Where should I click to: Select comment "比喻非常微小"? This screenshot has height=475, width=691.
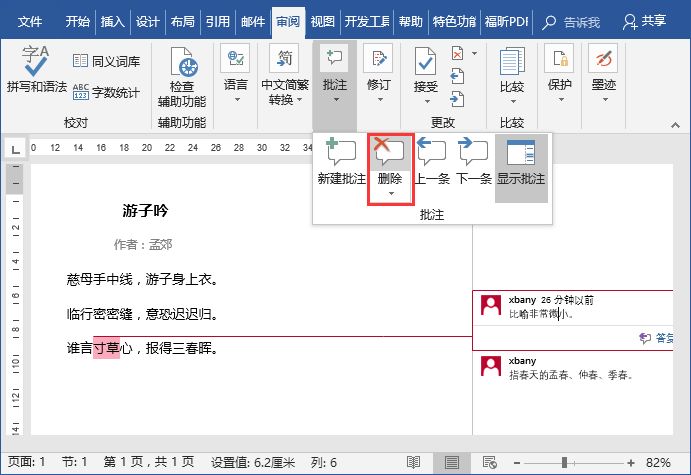click(541, 314)
